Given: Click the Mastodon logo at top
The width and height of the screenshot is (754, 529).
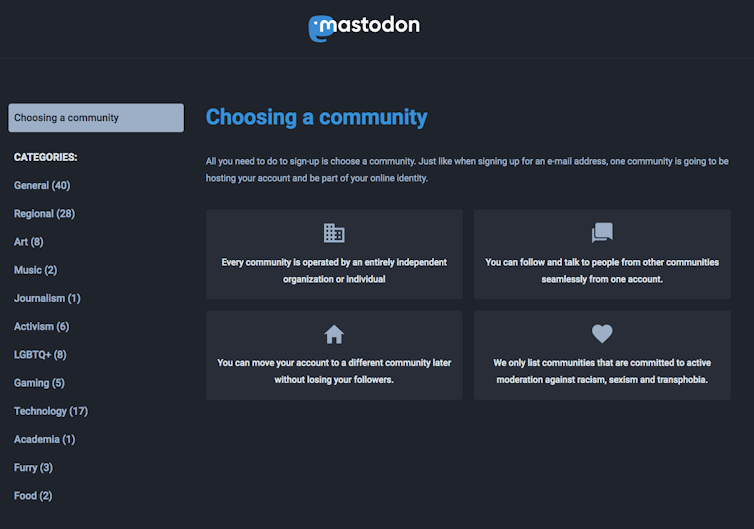Looking at the screenshot, I should [x=364, y=27].
